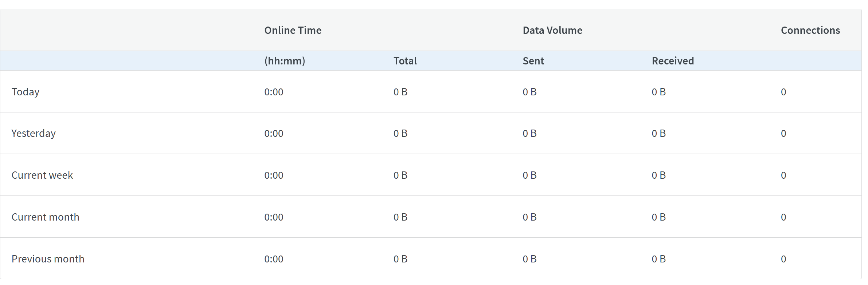Click Current month's received data value
The image size is (868, 285).
[658, 217]
